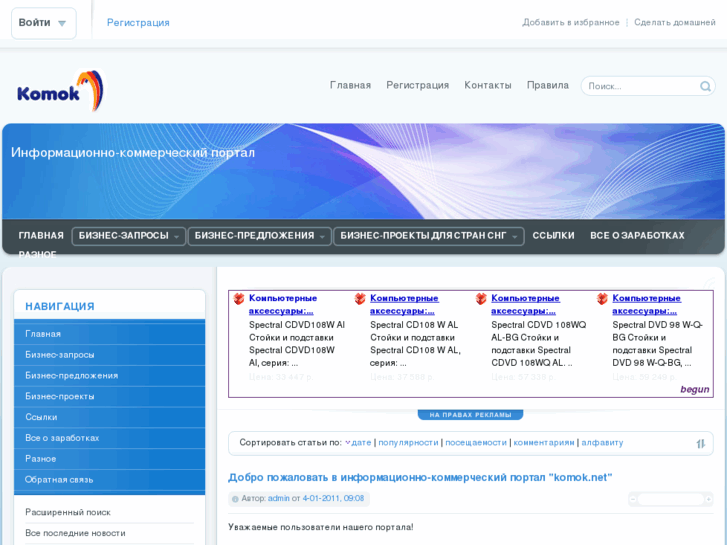
Task: Click red icon beside Spectral DVD 98 W-Q-BG ad
Action: click(602, 299)
